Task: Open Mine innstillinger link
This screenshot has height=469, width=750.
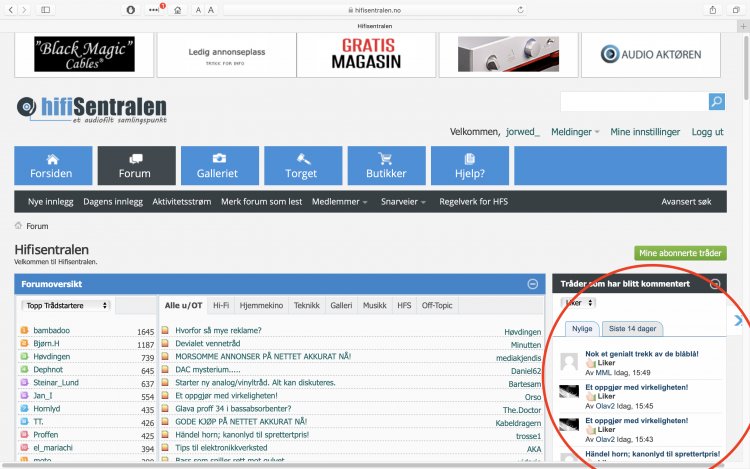Action: [645, 132]
